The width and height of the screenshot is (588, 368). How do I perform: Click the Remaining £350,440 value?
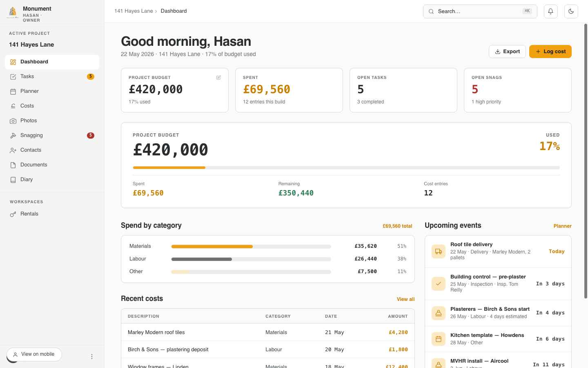tap(296, 193)
